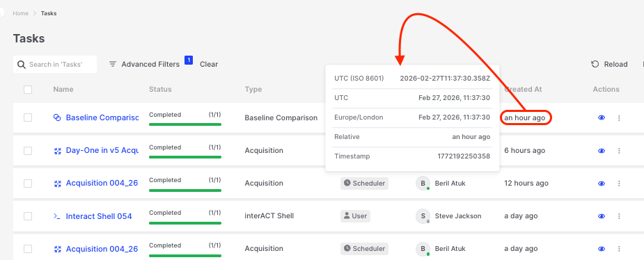This screenshot has height=260, width=644.
Task: Open kebab menu for Acquisition row from 12 hours ago
Action: 619,184
